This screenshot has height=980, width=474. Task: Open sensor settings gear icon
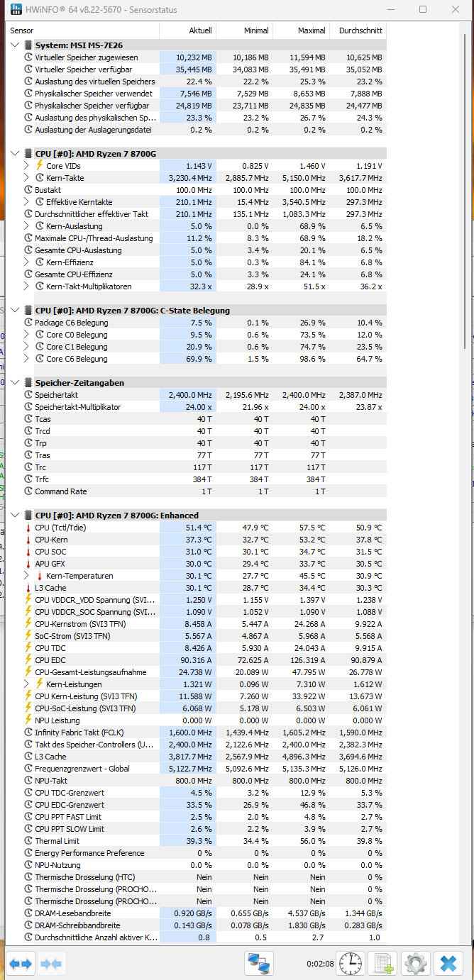416,964
